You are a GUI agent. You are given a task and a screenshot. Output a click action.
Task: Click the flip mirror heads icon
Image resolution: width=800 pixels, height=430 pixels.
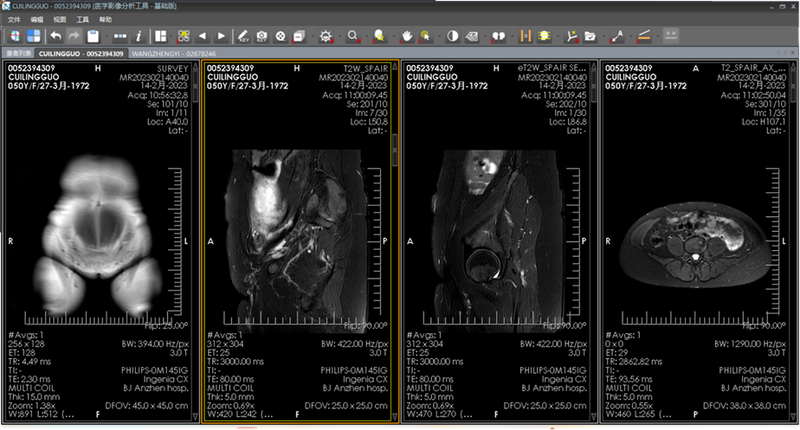(x=498, y=36)
